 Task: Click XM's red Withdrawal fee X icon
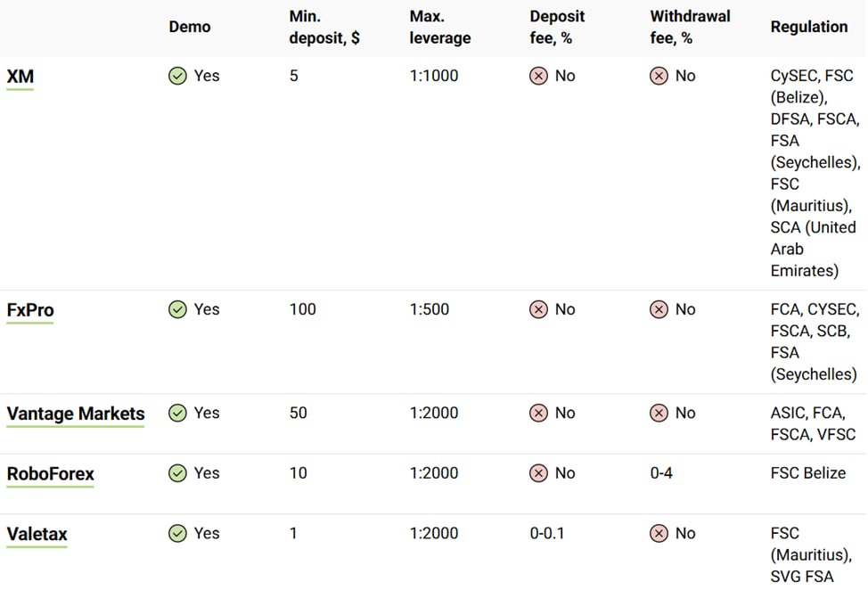click(x=659, y=77)
